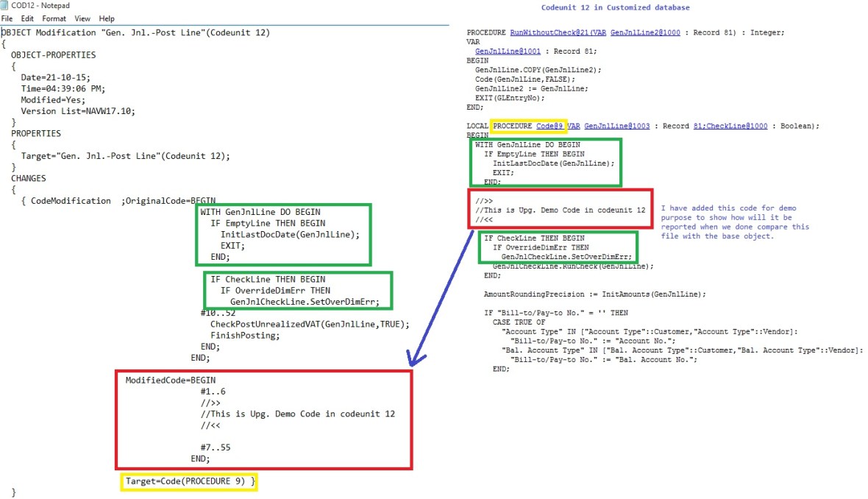This screenshot has width=868, height=499.
Task: Open the File menu
Action: click(x=7, y=18)
